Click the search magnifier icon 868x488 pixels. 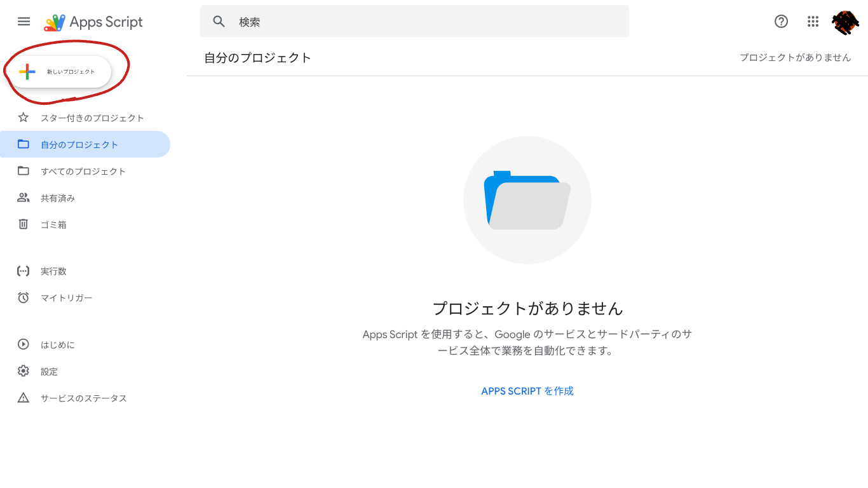tap(219, 22)
